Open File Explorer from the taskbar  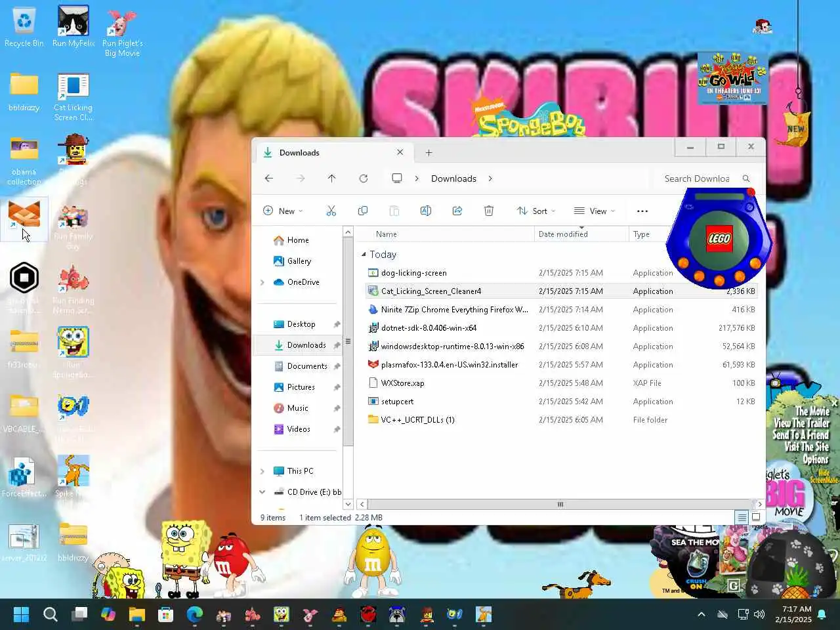136,614
